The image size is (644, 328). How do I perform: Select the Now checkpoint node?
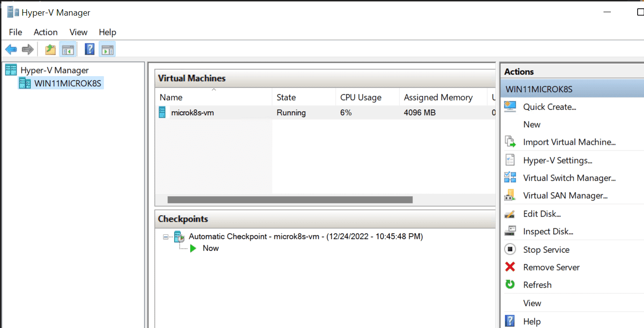tap(211, 248)
